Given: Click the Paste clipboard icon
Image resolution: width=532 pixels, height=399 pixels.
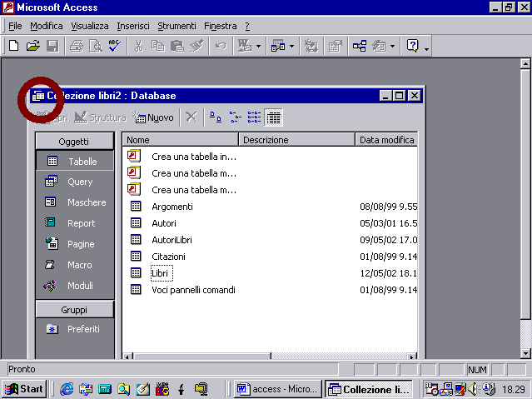Looking at the screenshot, I should point(177,46).
